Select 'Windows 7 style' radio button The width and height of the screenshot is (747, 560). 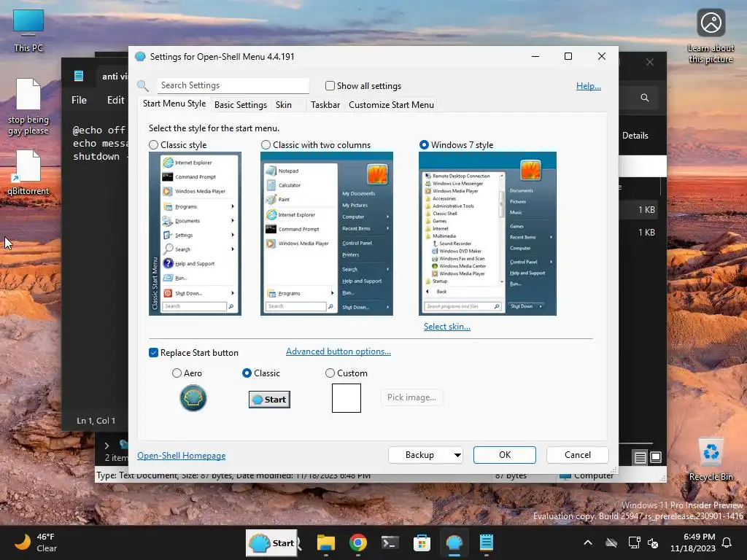coord(424,145)
